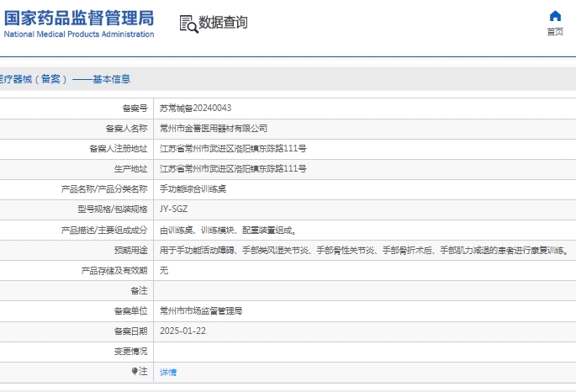
Task: Select company name 常州市金誉医用器材有限公司
Action: (x=214, y=128)
